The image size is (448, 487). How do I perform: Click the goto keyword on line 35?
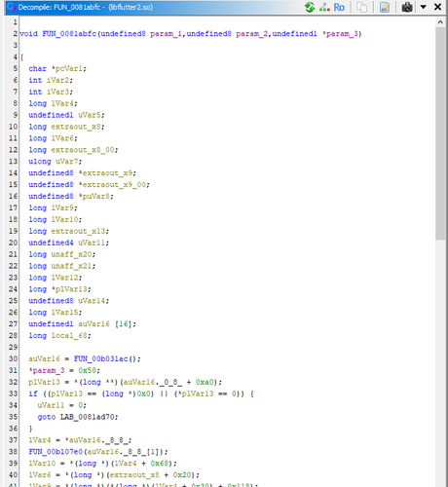[x=47, y=417]
